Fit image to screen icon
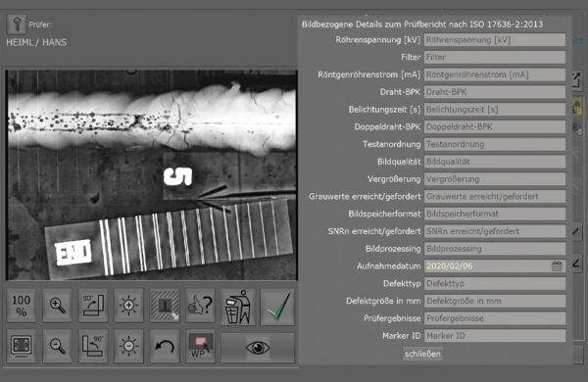Viewport: 588px width, 382px height. (21, 346)
